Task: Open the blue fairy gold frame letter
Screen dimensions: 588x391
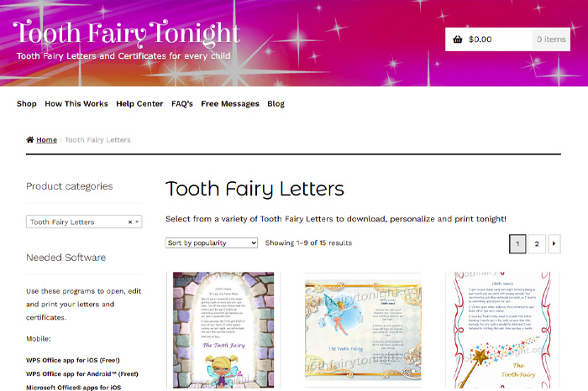Action: [x=363, y=330]
